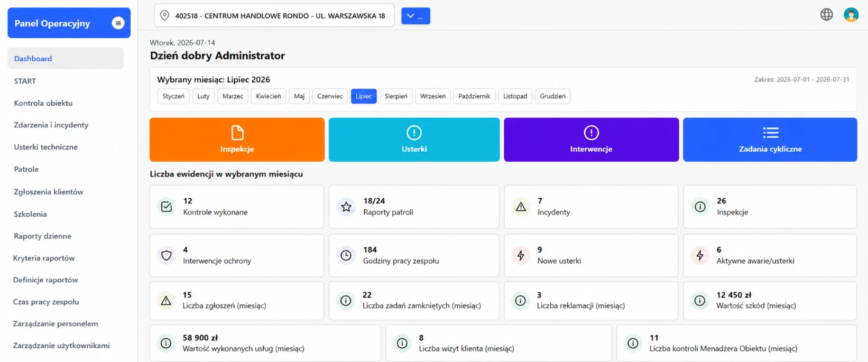Select the Luty month tab
868x362 pixels.
(x=204, y=96)
